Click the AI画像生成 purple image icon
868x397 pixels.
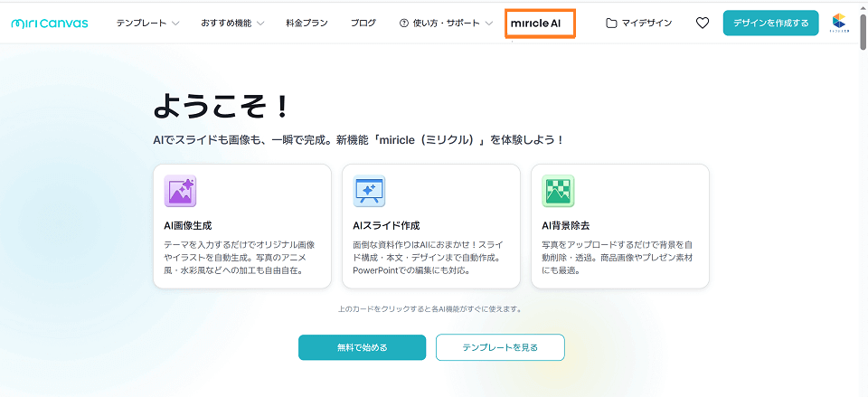pos(180,191)
